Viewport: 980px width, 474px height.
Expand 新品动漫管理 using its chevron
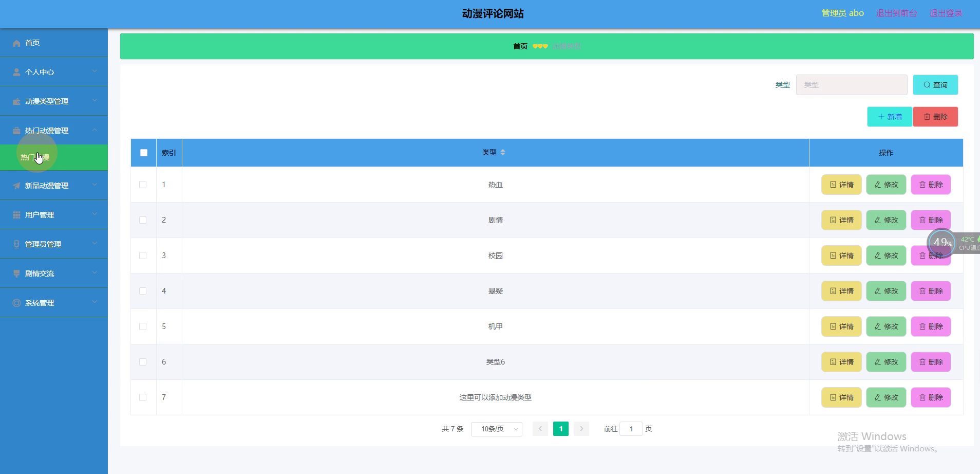95,185
